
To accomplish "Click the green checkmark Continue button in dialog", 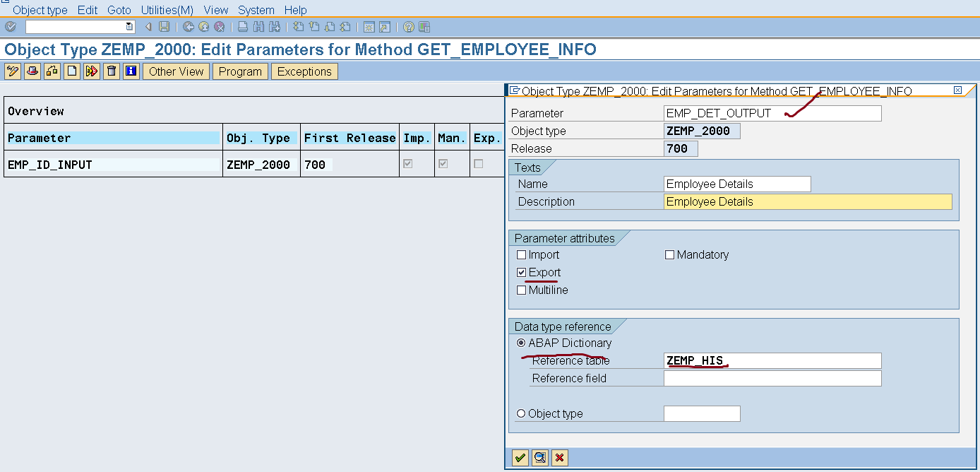I will [x=520, y=458].
